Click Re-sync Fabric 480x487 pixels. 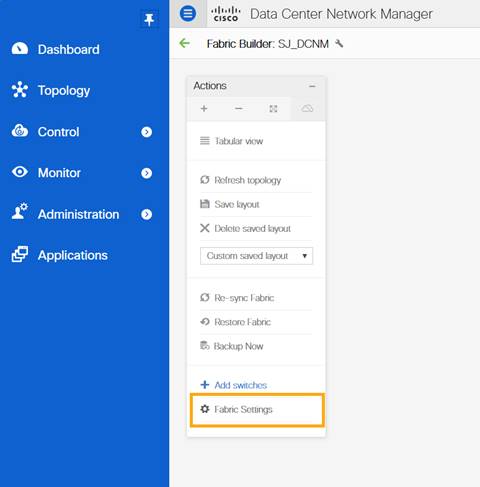[x=237, y=298]
